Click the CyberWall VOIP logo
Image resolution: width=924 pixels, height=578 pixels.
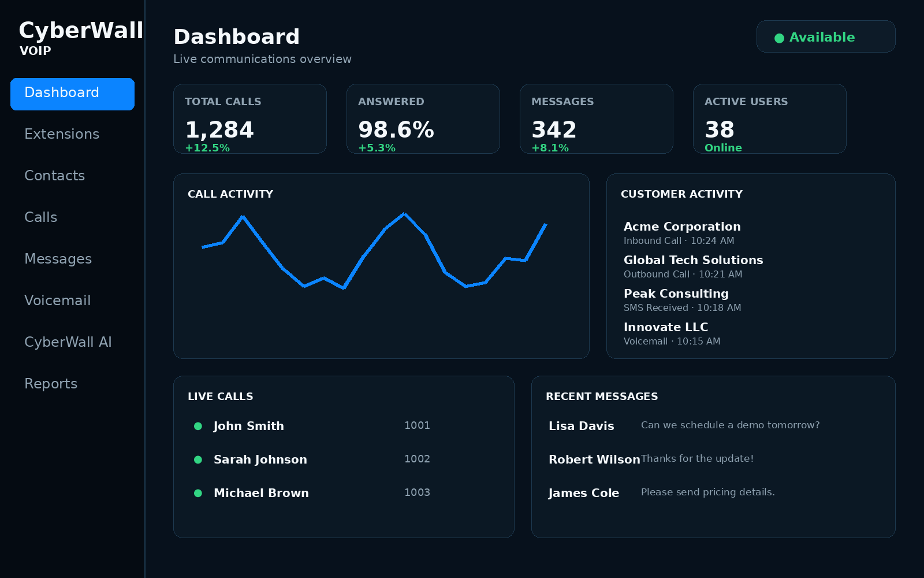pyautogui.click(x=81, y=38)
